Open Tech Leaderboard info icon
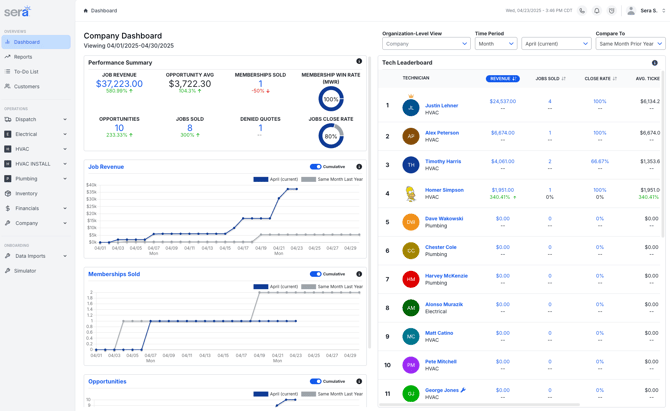 [655, 63]
